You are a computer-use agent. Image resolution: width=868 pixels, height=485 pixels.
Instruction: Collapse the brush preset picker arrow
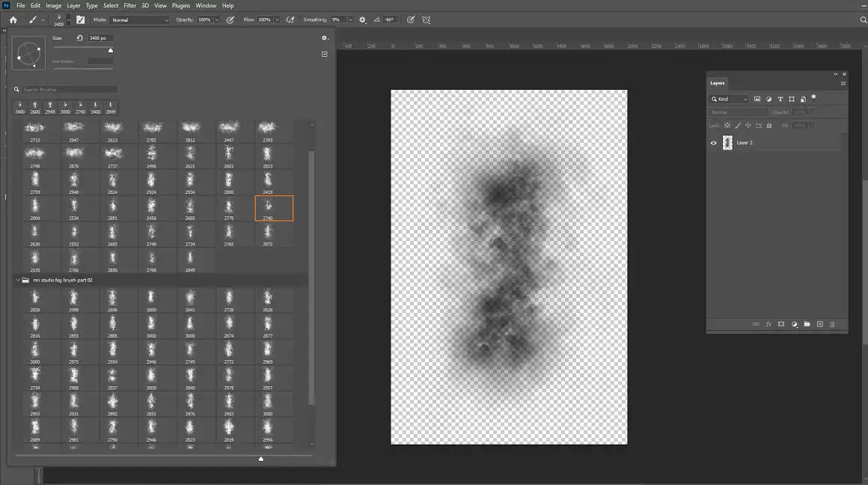tap(69, 20)
